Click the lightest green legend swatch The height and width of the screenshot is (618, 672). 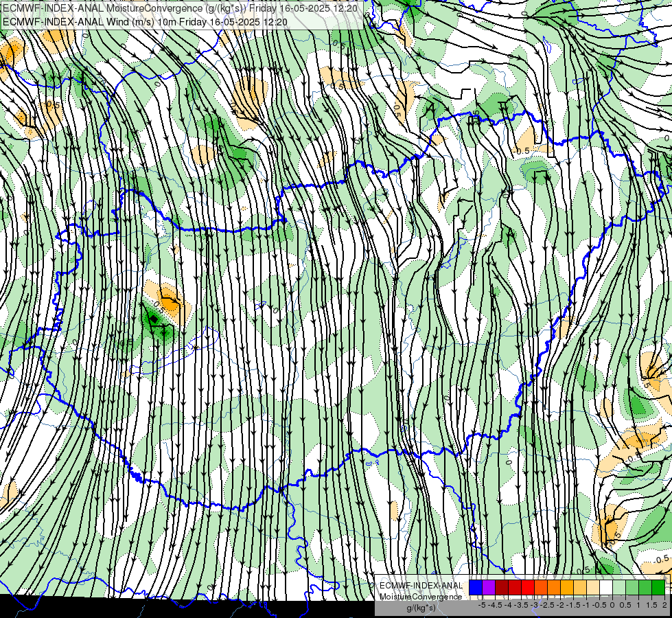point(619,588)
